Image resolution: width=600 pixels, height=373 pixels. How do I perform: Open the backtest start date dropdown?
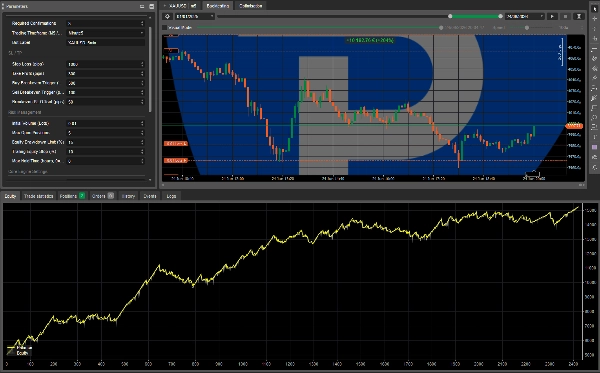195,16
